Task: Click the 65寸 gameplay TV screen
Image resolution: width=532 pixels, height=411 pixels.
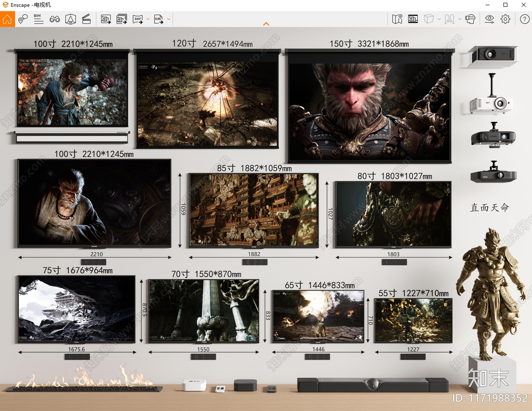Action: [x=318, y=316]
